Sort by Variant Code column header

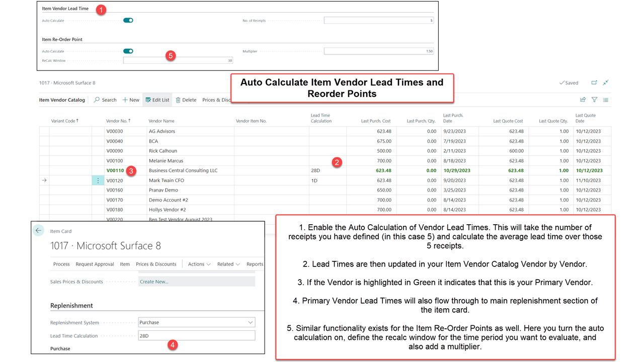click(x=64, y=121)
